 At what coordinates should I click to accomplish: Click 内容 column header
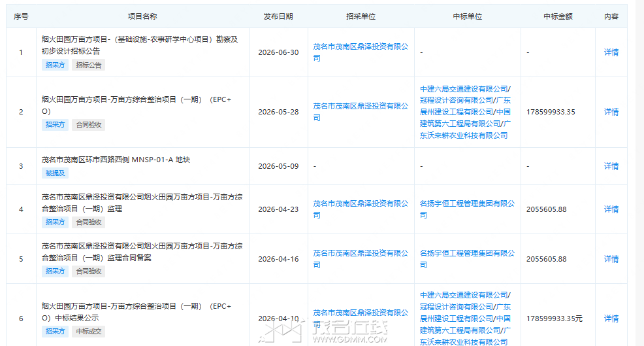point(611,16)
